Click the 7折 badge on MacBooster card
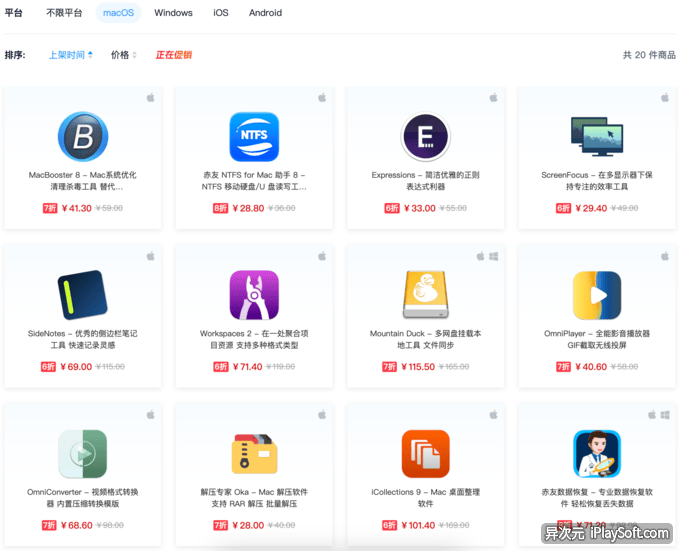This screenshot has width=680, height=551. point(50,208)
